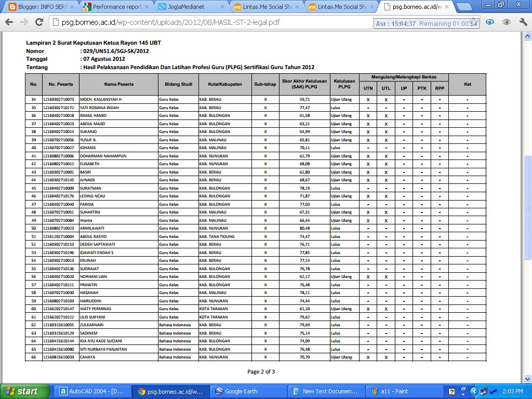Select the psg.borneo.ac.id PDF tab
Image resolution: width=532 pixels, height=399 pixels.
coord(417,7)
